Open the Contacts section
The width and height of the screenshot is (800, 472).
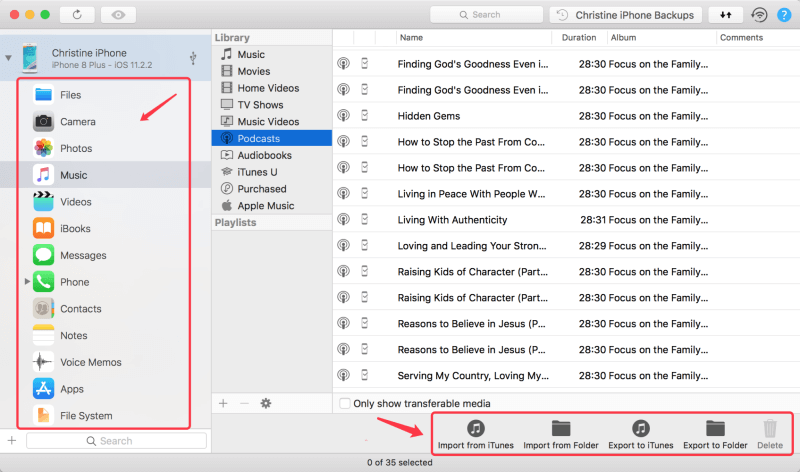pyautogui.click(x=105, y=309)
